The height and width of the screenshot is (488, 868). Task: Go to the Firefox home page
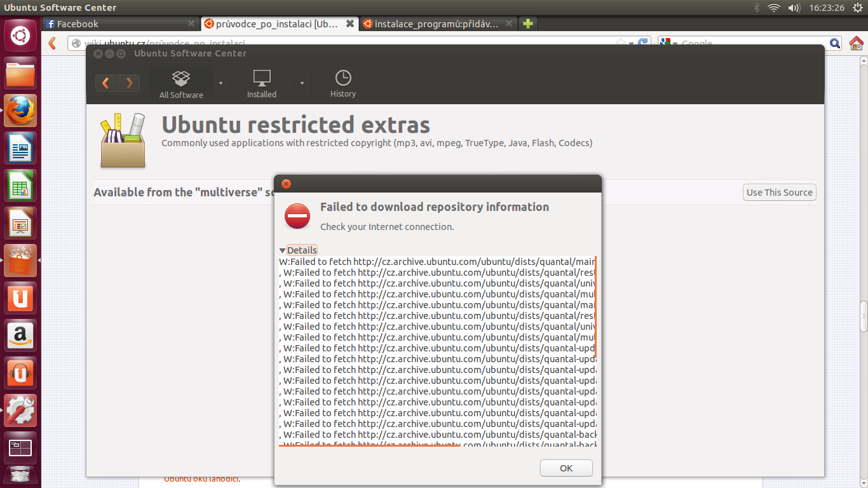pyautogui.click(x=857, y=43)
